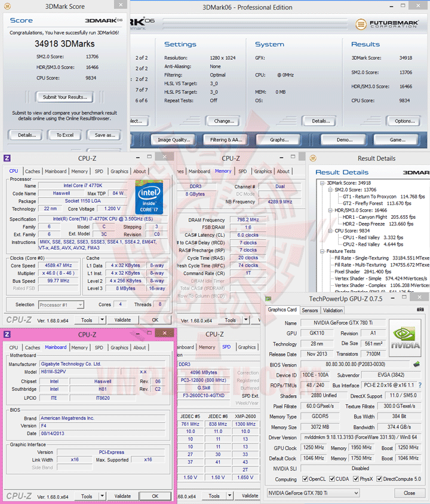430x504 pixels.
Task: Click the Details button under System
Action: click(x=320, y=121)
